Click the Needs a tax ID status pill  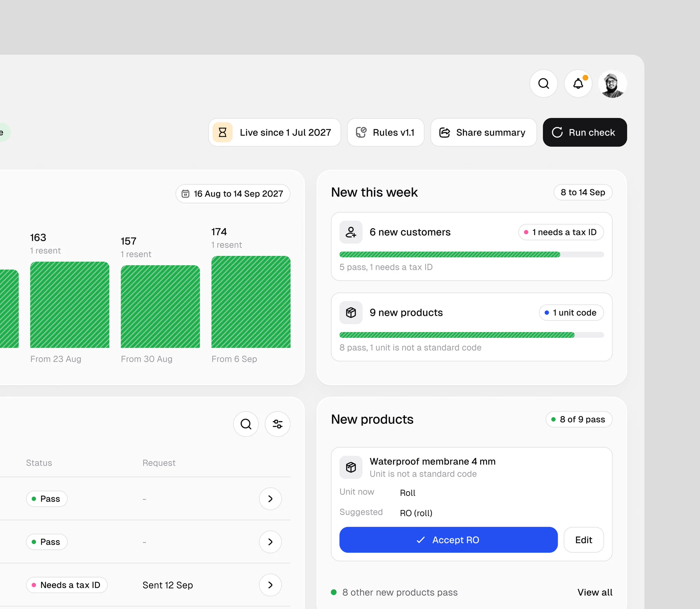tap(67, 585)
